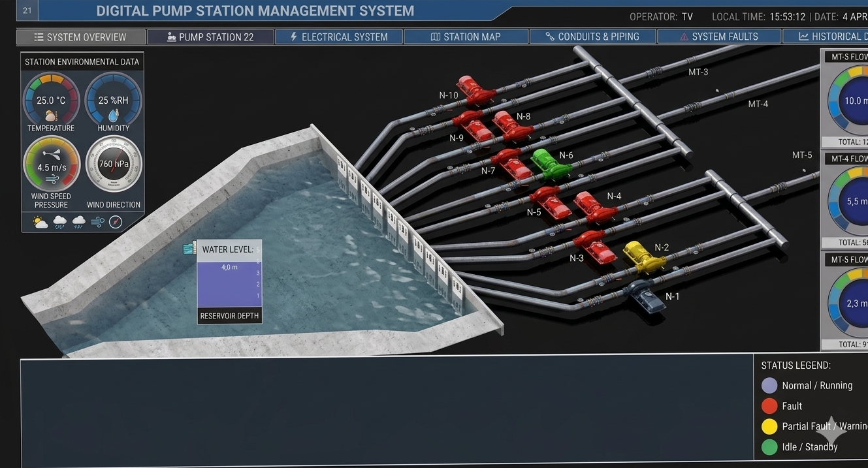
Task: Click the flow gauge reading 10.0 m
Action: 848,101
